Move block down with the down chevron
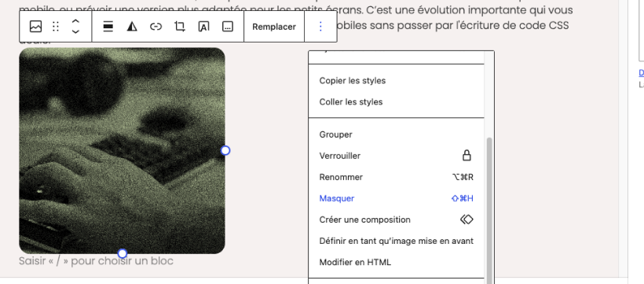Image resolution: width=644 pixels, height=284 pixels. click(x=75, y=31)
